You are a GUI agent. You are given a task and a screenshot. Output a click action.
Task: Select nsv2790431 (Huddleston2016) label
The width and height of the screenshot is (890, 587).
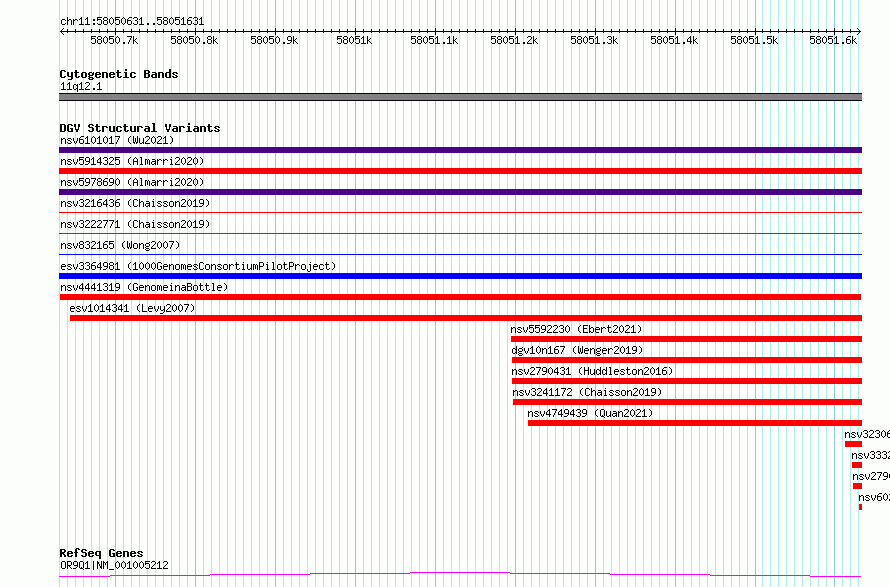[x=592, y=371]
